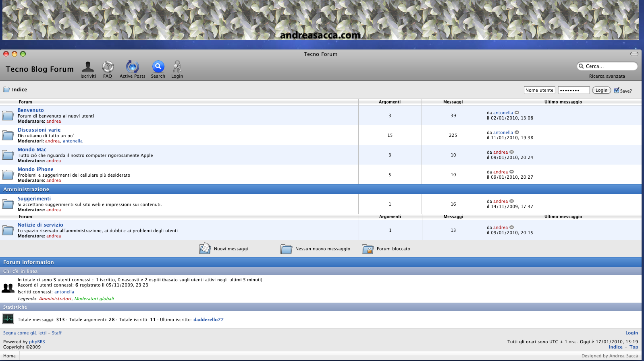Screen dimensions: 644x361
Task: Open the Search magnifier toolbar icon
Action: pos(158,67)
